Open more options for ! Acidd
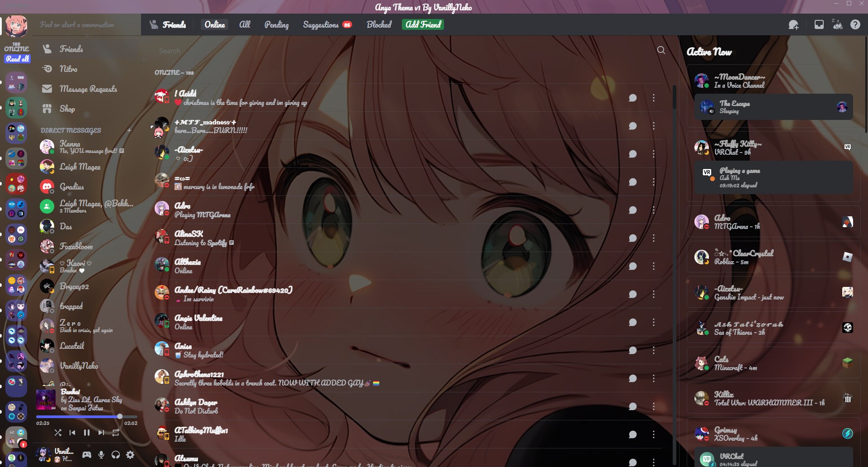868x467 pixels. click(x=654, y=98)
